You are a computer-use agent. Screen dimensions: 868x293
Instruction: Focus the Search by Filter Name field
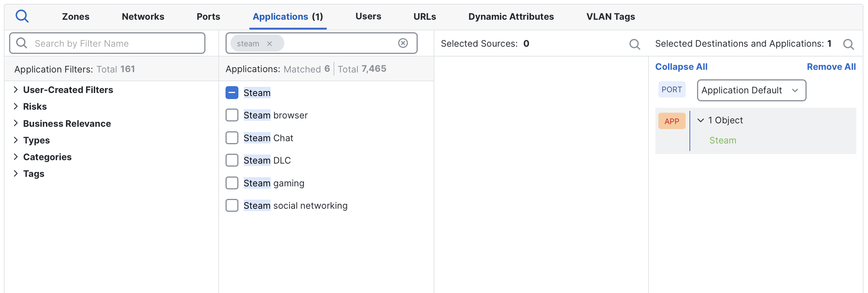(107, 43)
